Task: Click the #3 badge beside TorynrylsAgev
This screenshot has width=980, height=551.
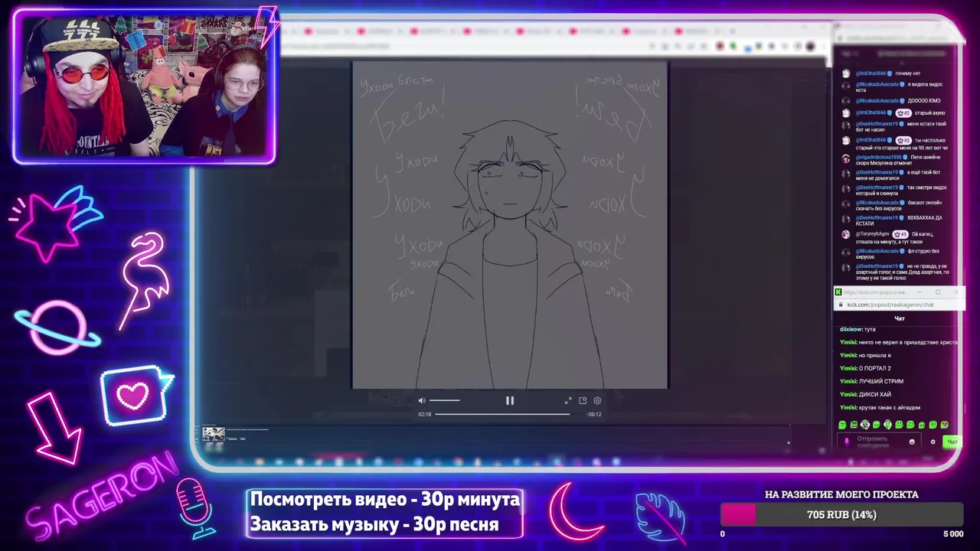Action: coord(900,234)
